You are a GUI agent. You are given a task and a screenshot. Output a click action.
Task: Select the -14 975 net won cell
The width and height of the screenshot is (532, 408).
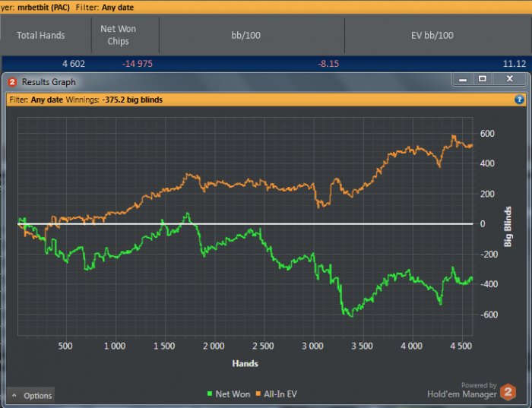click(137, 63)
